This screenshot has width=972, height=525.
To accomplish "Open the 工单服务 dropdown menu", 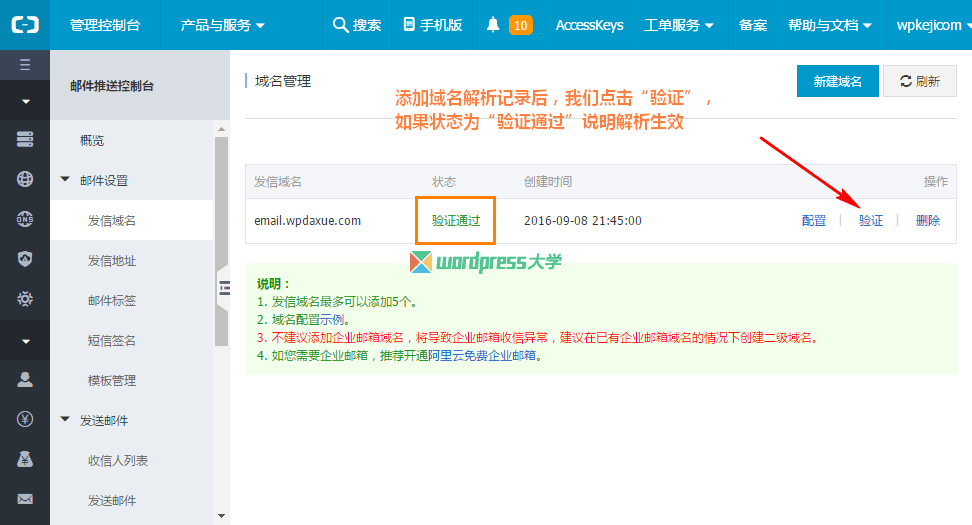I will (x=679, y=25).
